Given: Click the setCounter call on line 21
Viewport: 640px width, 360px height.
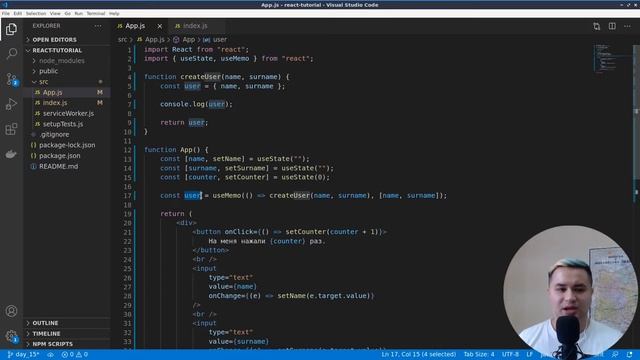Looking at the screenshot, I should pyautogui.click(x=306, y=232).
